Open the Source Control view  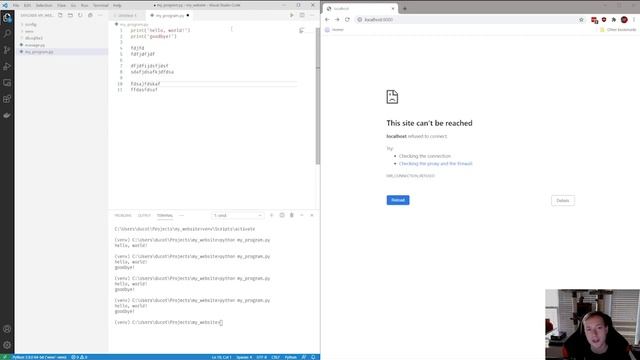(7, 50)
